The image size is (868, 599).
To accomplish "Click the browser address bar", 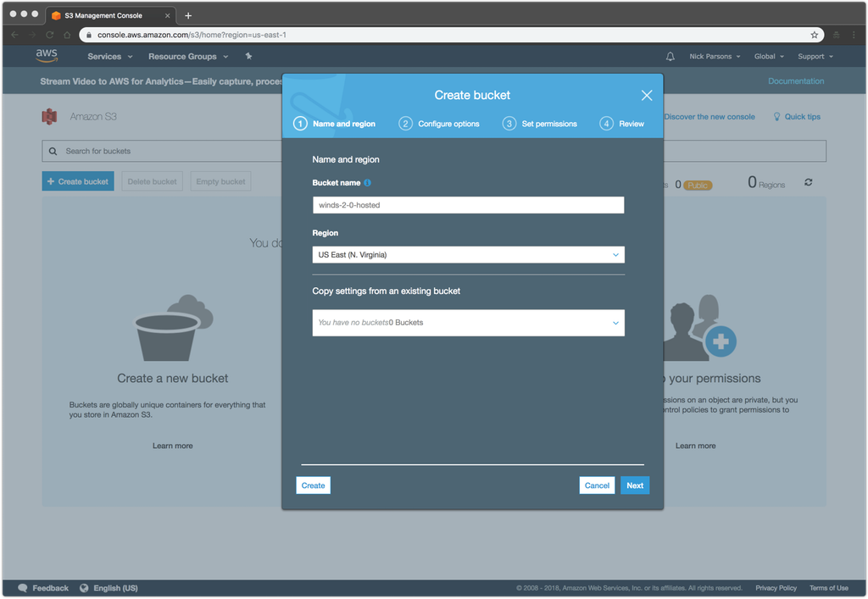I will pos(451,35).
